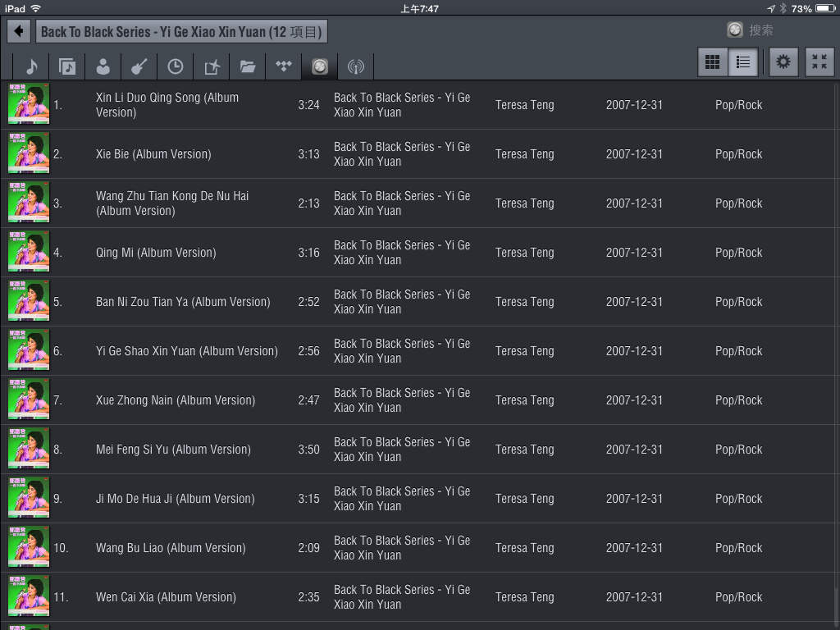840x630 pixels.
Task: Open the Albums tab icon
Action: coord(67,66)
